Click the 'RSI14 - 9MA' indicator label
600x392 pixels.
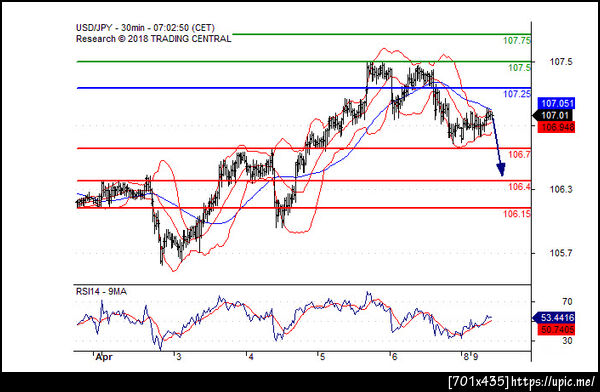coord(101,292)
